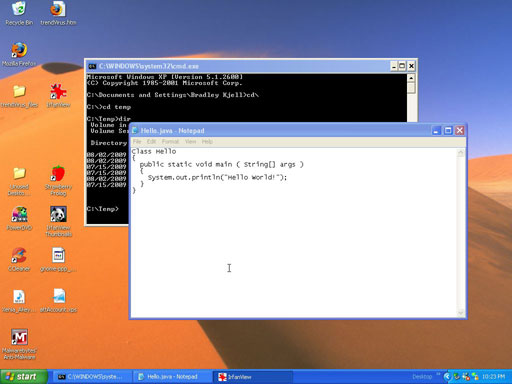Image resolution: width=512 pixels, height=384 pixels.
Task: Launch Malwarebytes Anti-Malware desktop shortcut
Action: point(19,344)
